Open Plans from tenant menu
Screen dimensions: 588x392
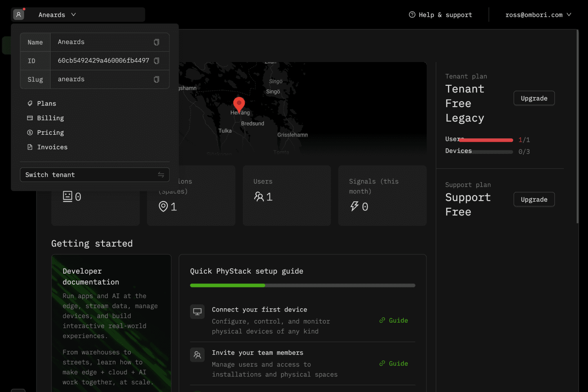click(47, 104)
